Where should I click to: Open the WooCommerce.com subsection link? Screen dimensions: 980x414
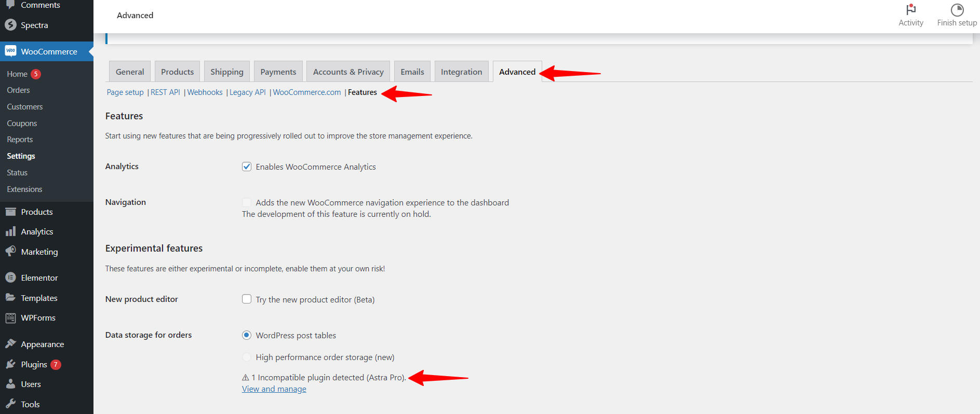pyautogui.click(x=307, y=92)
